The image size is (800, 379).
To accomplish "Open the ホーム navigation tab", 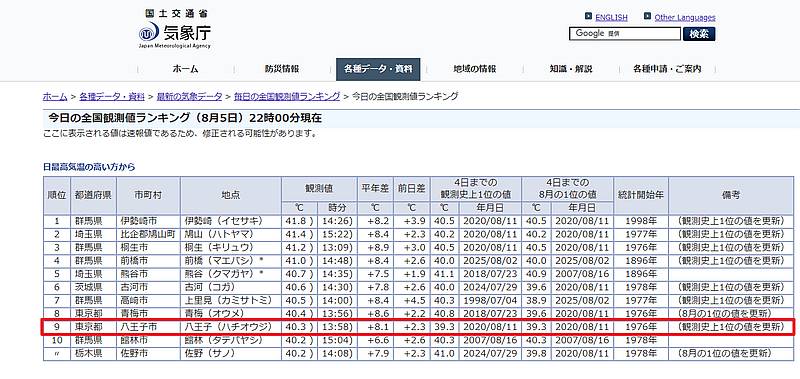I will point(185,69).
